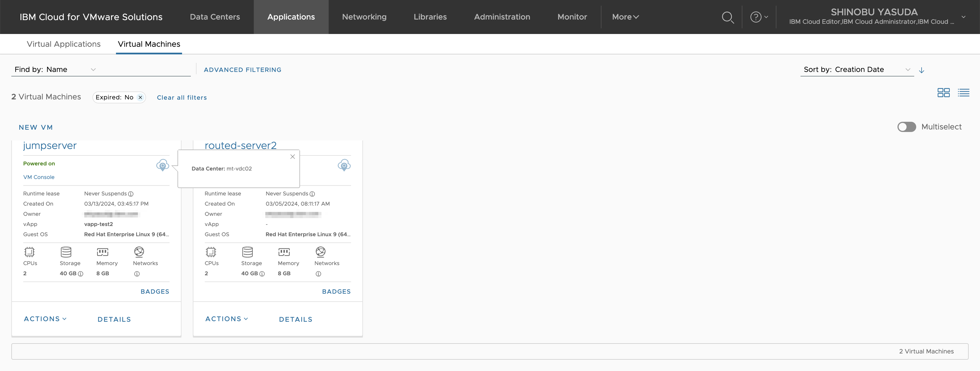
Task: Switch to grid card view
Action: (943, 93)
